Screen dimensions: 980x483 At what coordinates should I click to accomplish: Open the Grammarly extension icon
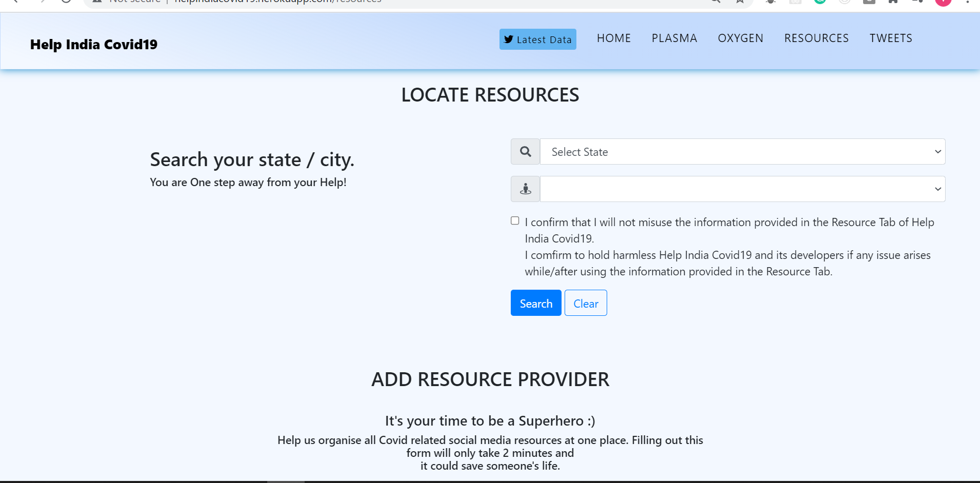tap(818, 2)
